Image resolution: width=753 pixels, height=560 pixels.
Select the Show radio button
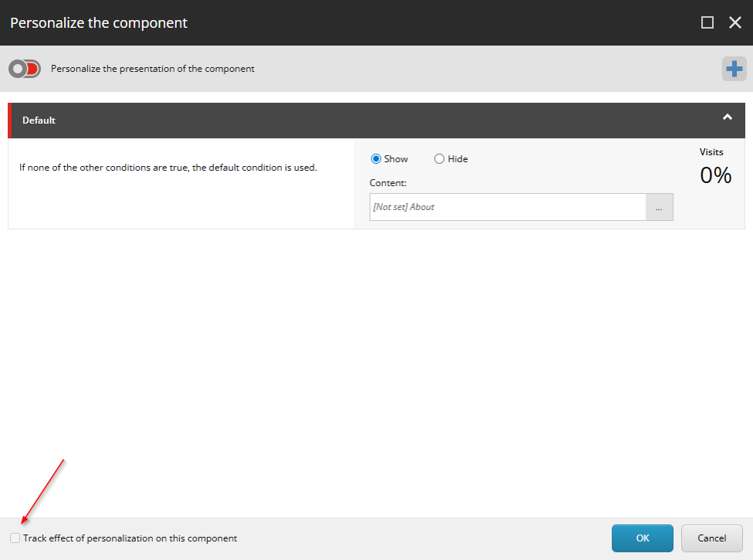(x=376, y=159)
